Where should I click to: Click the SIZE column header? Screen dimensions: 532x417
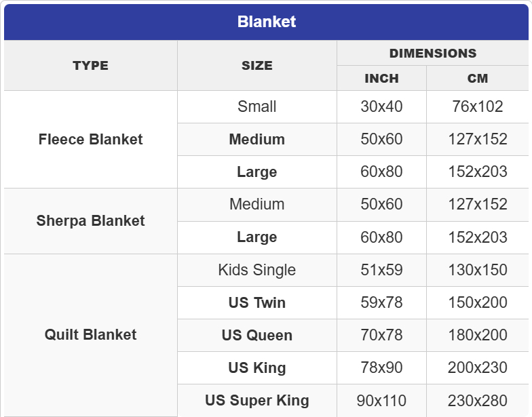[x=256, y=66]
